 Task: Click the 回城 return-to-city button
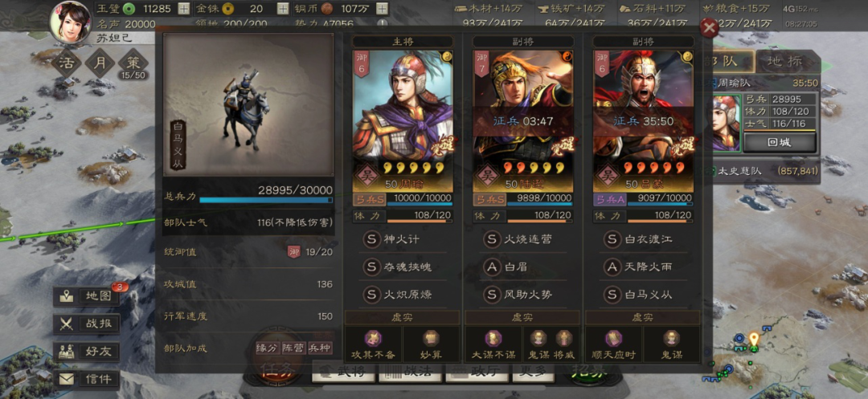[779, 142]
